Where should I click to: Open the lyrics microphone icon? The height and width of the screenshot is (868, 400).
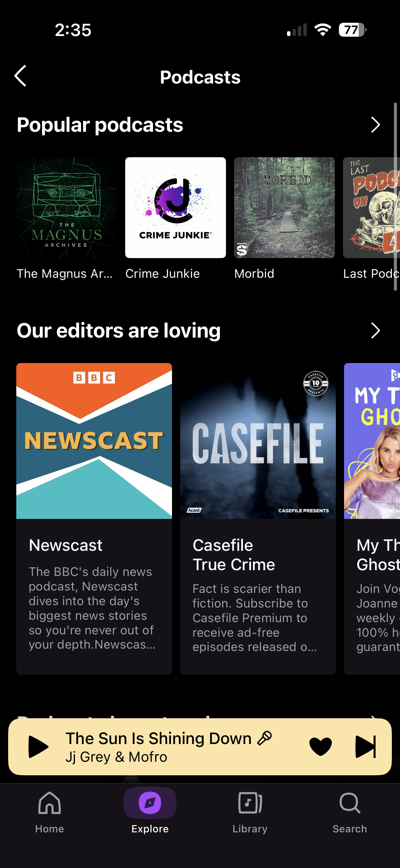point(265,738)
